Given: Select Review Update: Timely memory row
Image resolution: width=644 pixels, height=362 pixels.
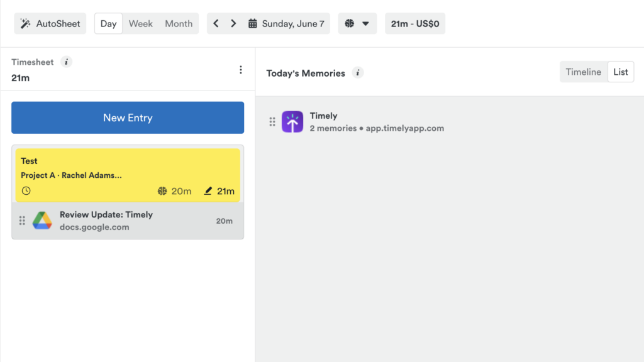Looking at the screenshot, I should 128,221.
